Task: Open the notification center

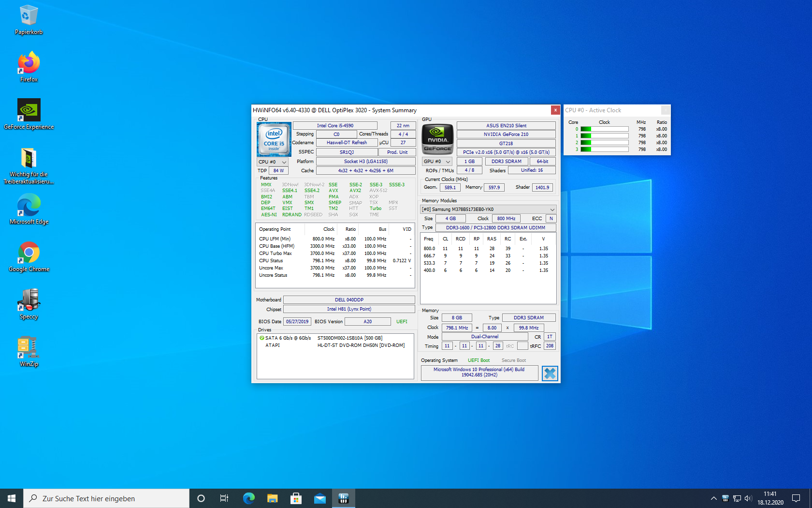Action: (x=796, y=498)
